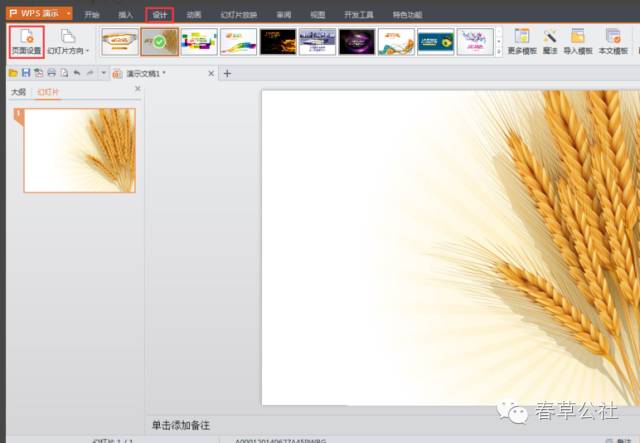Open the Slide Orientation (幻灯片方向) dropdown
The height and width of the screenshot is (443, 640).
point(68,42)
